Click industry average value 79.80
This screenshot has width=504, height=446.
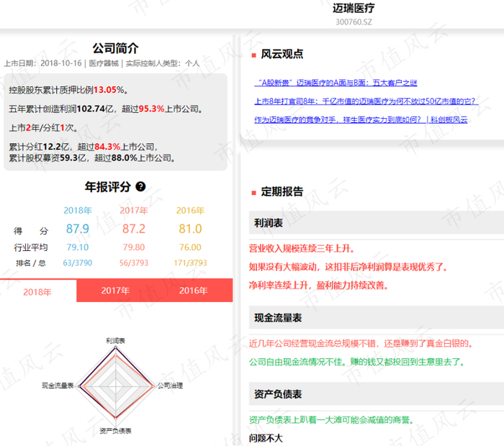[134, 247]
